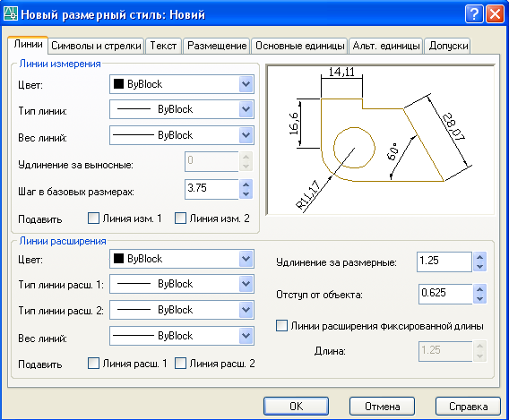Image resolution: width=509 pixels, height=420 pixels.
Task: Increase Удлинение за размерные value
Action: [x=479, y=257]
